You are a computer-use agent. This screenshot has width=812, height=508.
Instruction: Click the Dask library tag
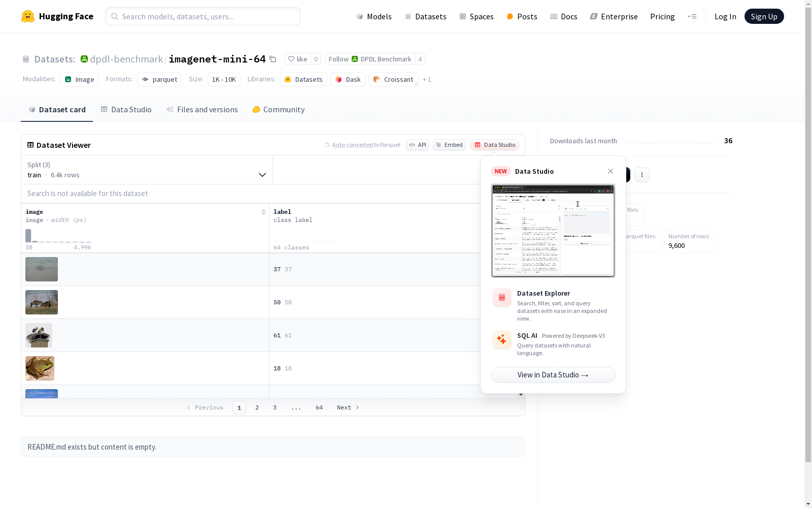coord(348,79)
